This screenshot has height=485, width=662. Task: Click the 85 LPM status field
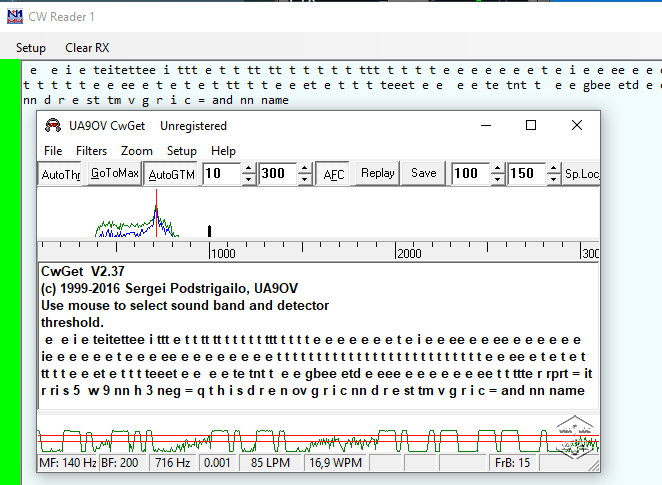[270, 463]
